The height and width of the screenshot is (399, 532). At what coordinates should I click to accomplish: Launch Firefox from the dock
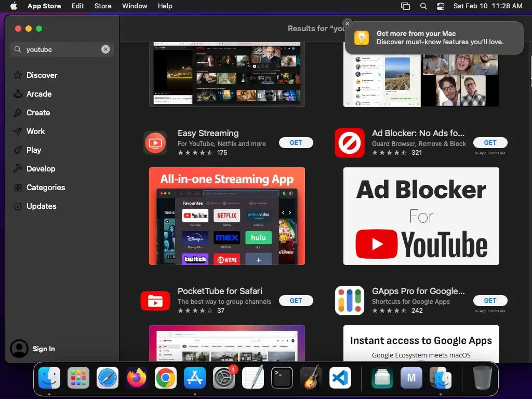[x=137, y=378]
